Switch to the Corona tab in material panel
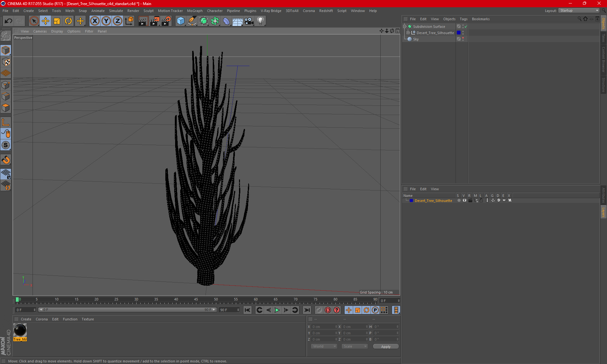Image resolution: width=607 pixels, height=364 pixels. coord(41,318)
